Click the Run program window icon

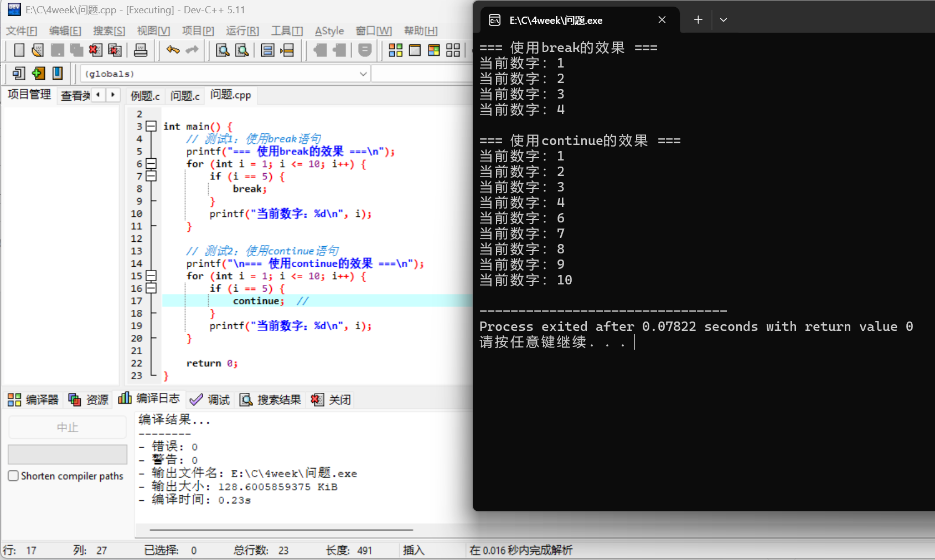[415, 50]
